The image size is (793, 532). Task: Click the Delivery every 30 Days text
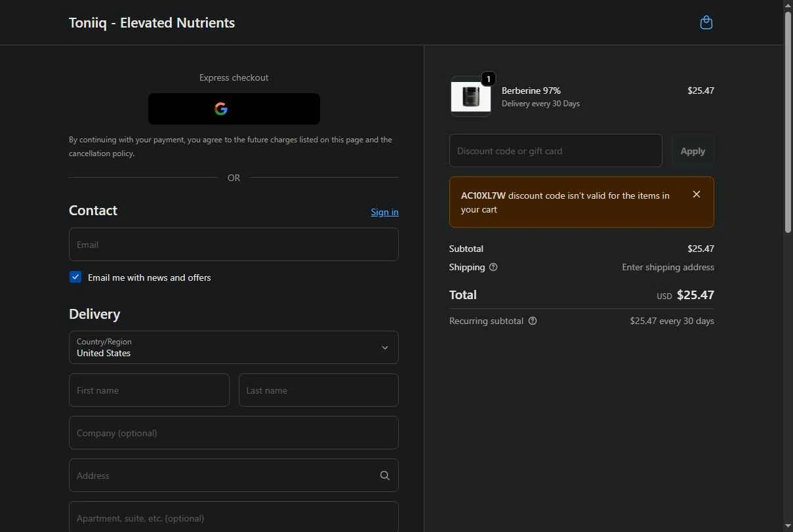click(540, 104)
